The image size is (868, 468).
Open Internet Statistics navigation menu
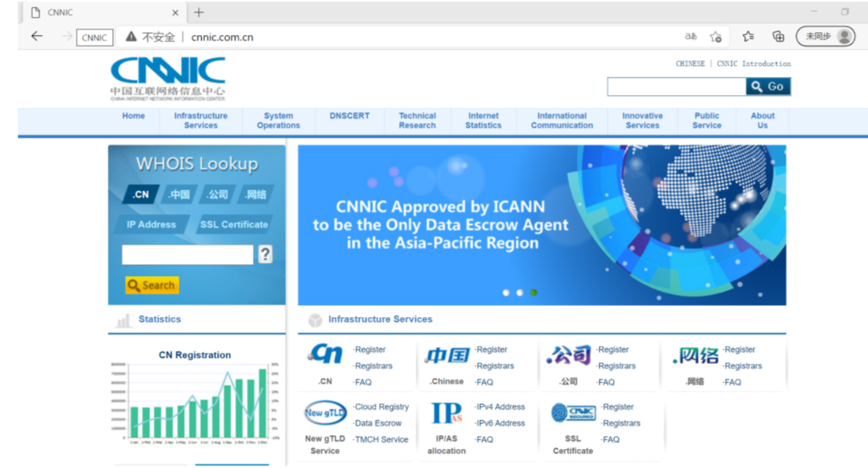pyautogui.click(x=483, y=121)
